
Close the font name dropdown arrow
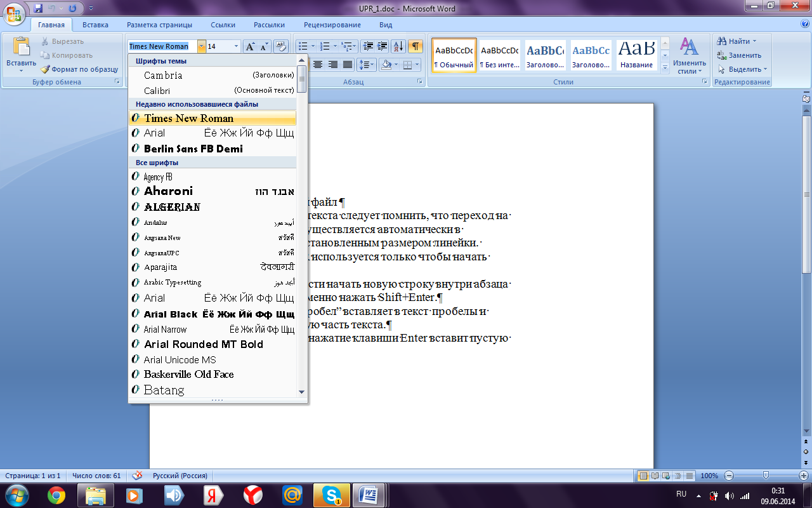[x=202, y=46]
